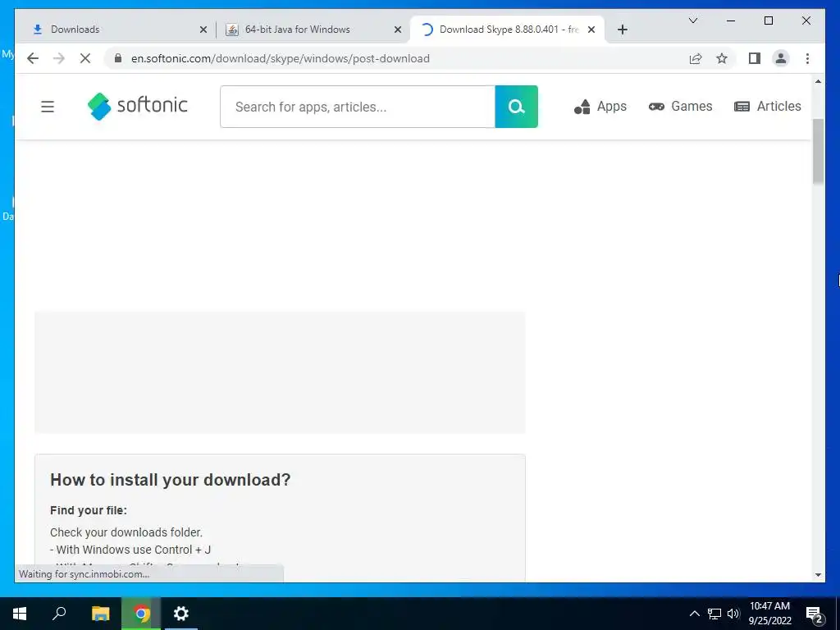Viewport: 840px width, 630px height.
Task: Close the Downloads tab
Action: point(203,30)
